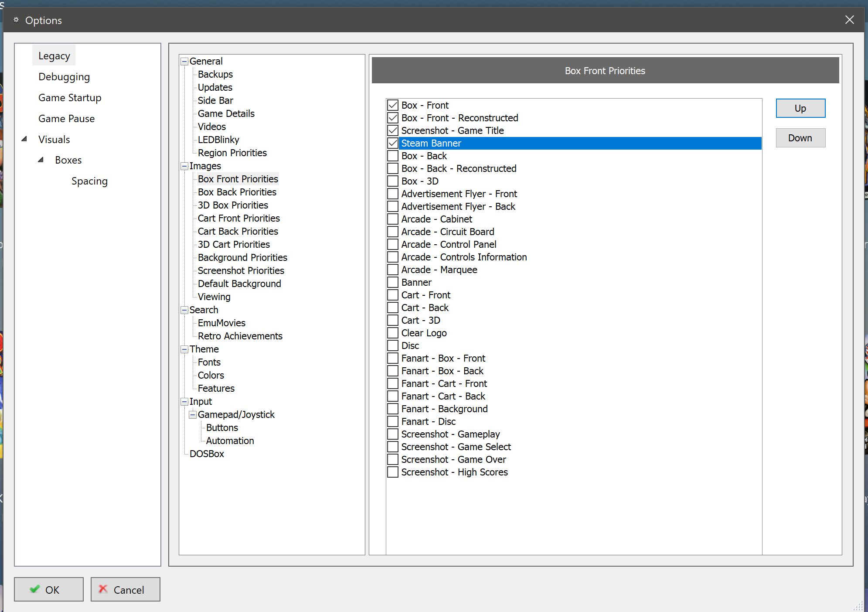
Task: Select the Arcade - Marquee list item
Action: [x=439, y=270]
